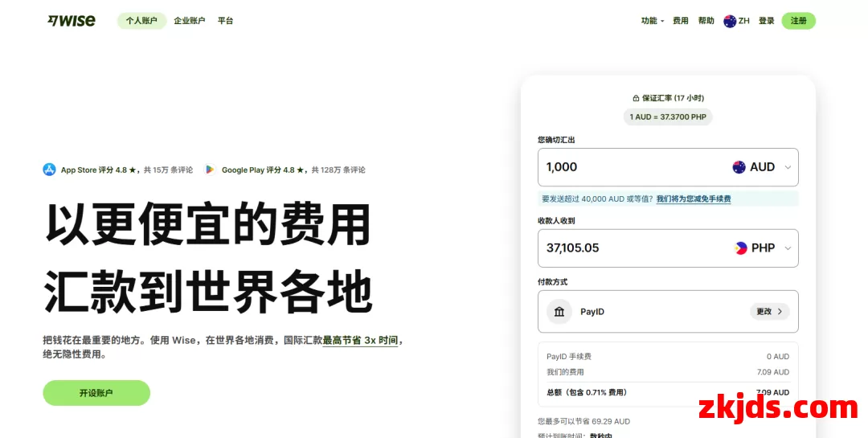Click the App Store 评分 4.8 text
Screen dimensions: 868x438
click(x=99, y=170)
